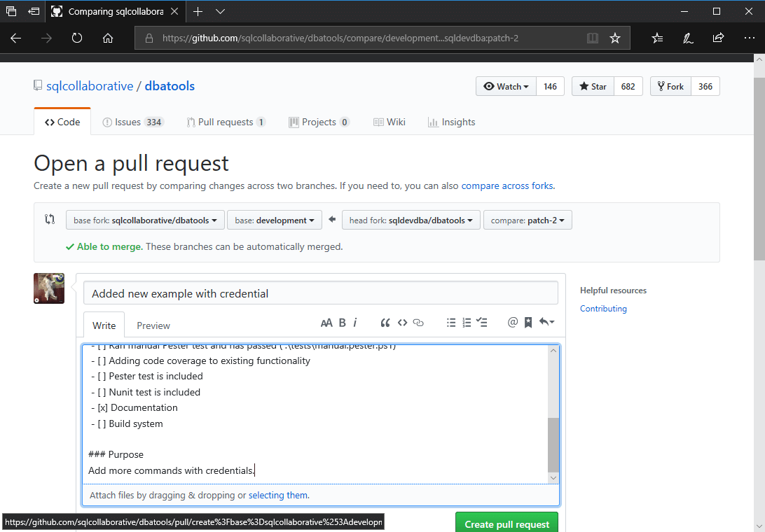Click the Create pull request button
This screenshot has height=532, width=765.
[x=506, y=524]
